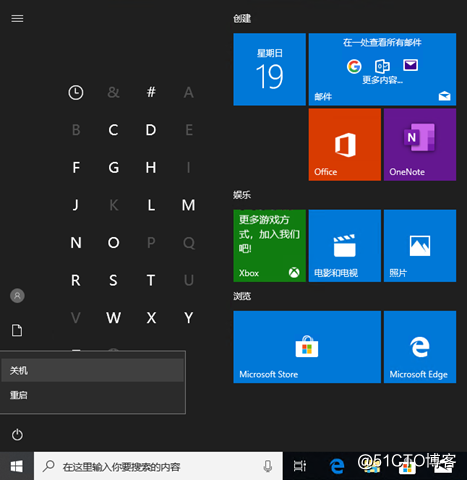Click the purple envelope icon in Mail tile
467x480 pixels.
coord(410,65)
